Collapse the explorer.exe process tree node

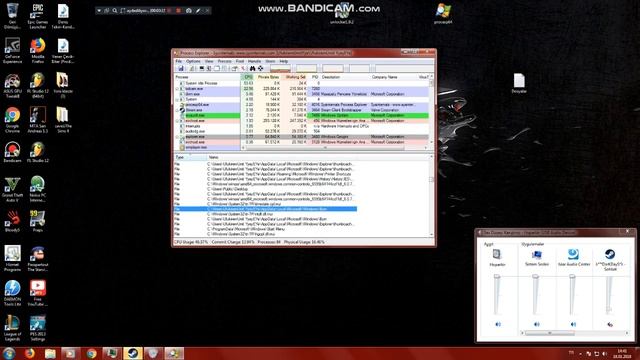(x=178, y=137)
